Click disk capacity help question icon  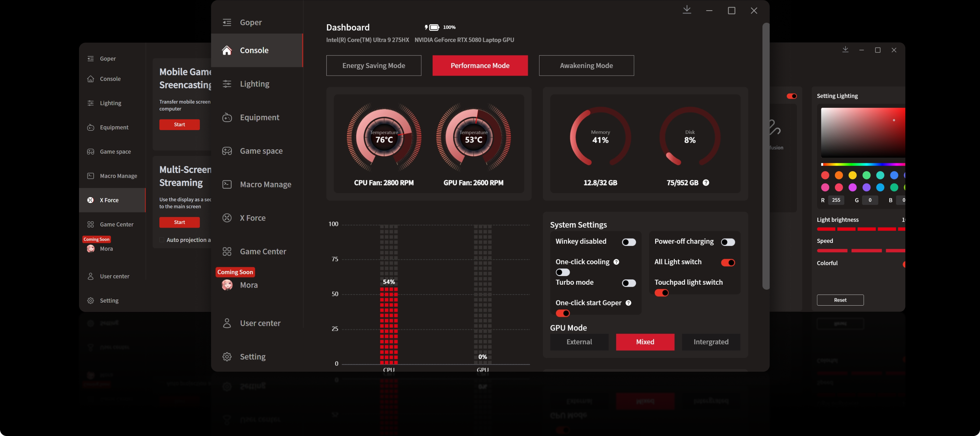706,183
